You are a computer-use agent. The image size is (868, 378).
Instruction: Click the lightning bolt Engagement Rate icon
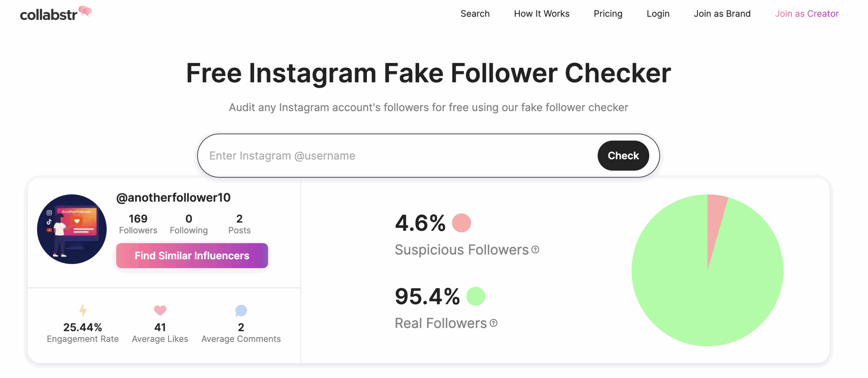tap(82, 311)
